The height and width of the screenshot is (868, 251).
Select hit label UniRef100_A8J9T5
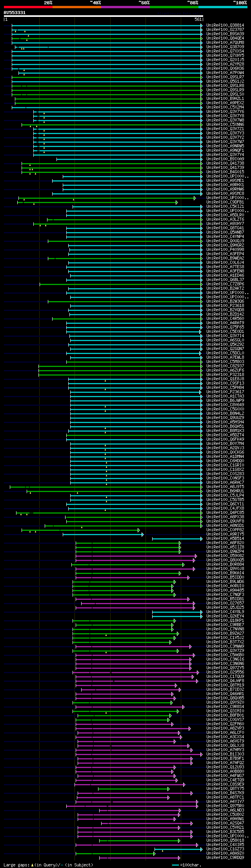(x=225, y=487)
